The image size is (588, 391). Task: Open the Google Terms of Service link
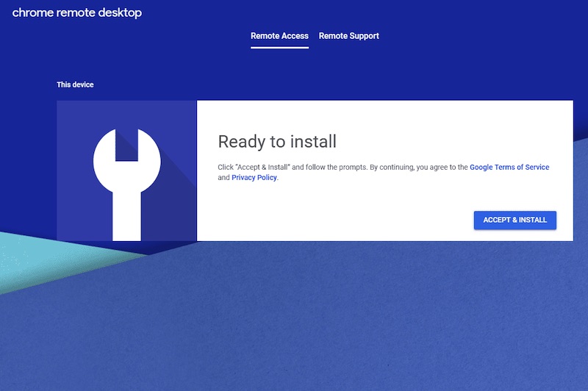[x=509, y=167]
